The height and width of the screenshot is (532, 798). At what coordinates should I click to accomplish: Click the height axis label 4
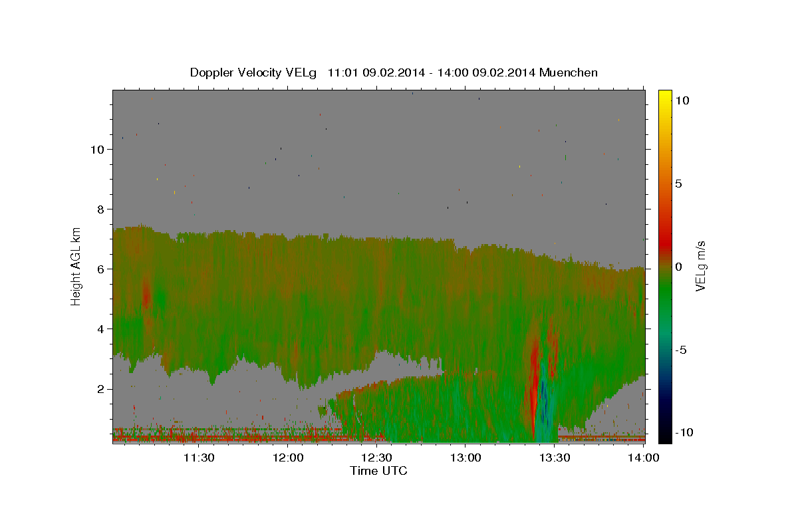tap(102, 329)
